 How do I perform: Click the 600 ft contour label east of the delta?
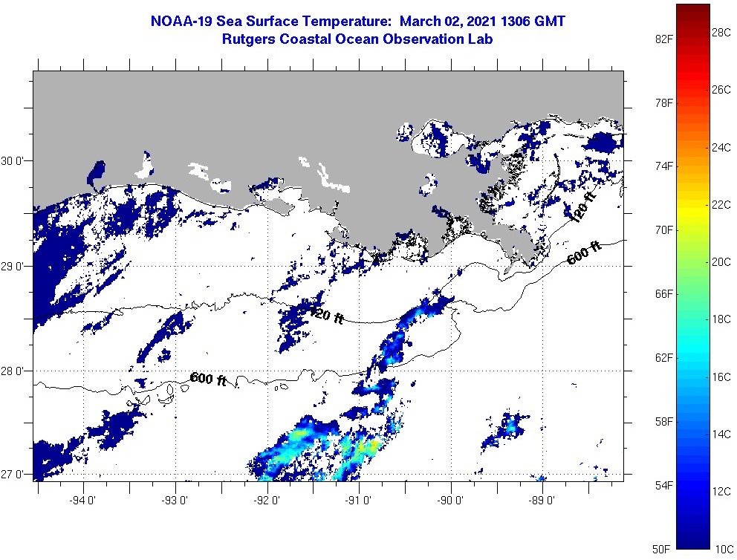coord(584,253)
